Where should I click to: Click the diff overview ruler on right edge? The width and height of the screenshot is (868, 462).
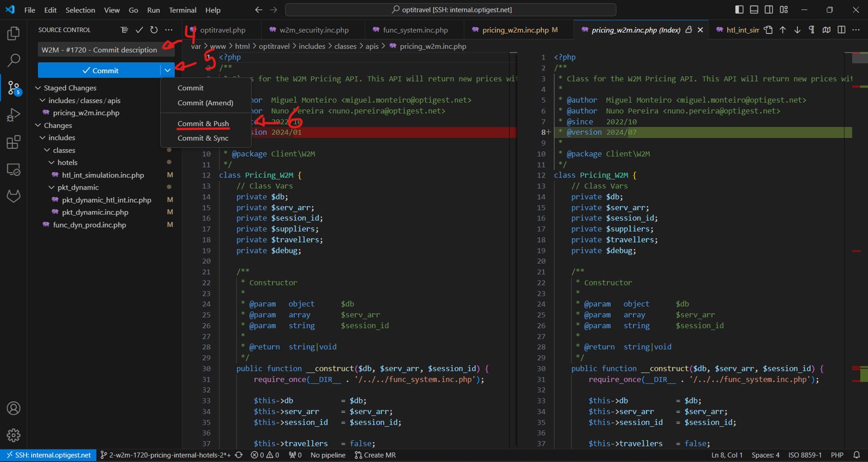pyautogui.click(x=859, y=217)
